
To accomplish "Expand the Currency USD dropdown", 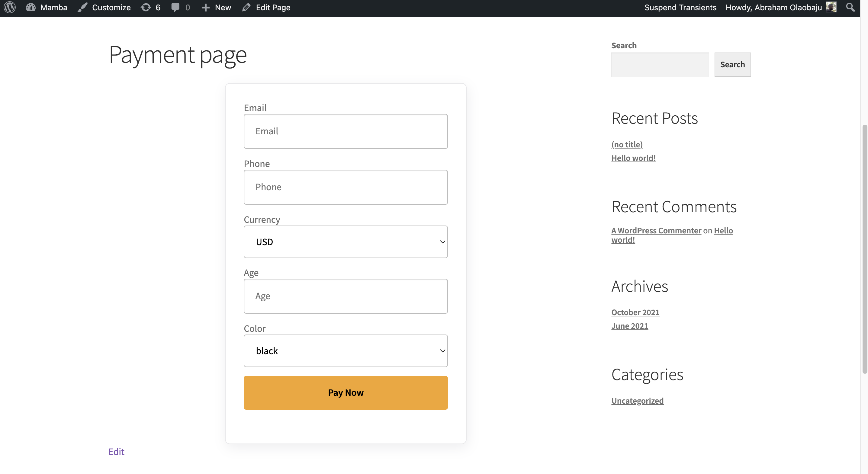I will [346, 242].
